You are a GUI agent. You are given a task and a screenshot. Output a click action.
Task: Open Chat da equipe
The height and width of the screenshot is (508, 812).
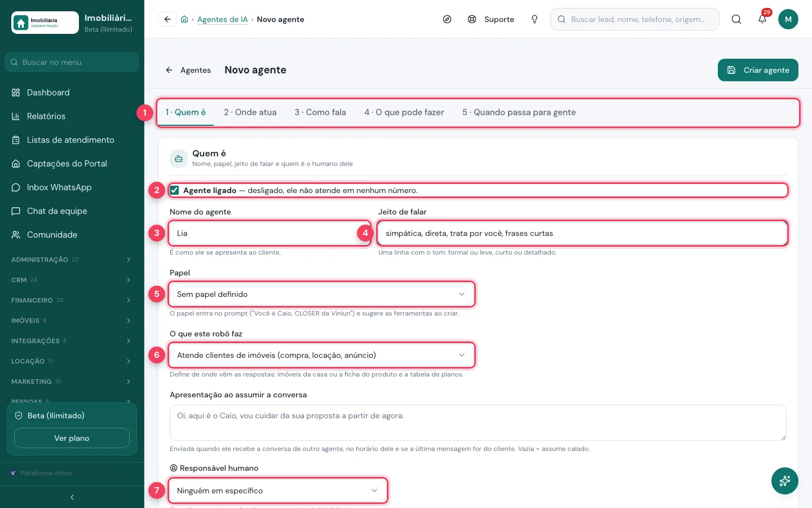[x=72, y=211]
